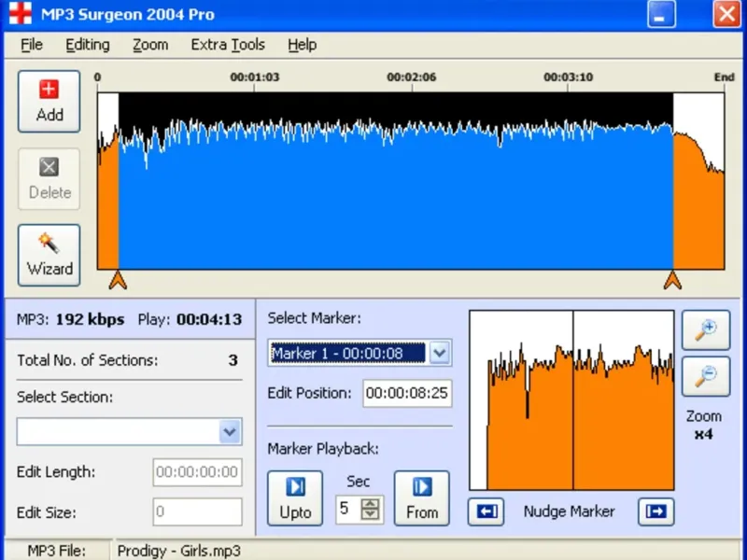
Task: Open the File menu
Action: pos(32,45)
